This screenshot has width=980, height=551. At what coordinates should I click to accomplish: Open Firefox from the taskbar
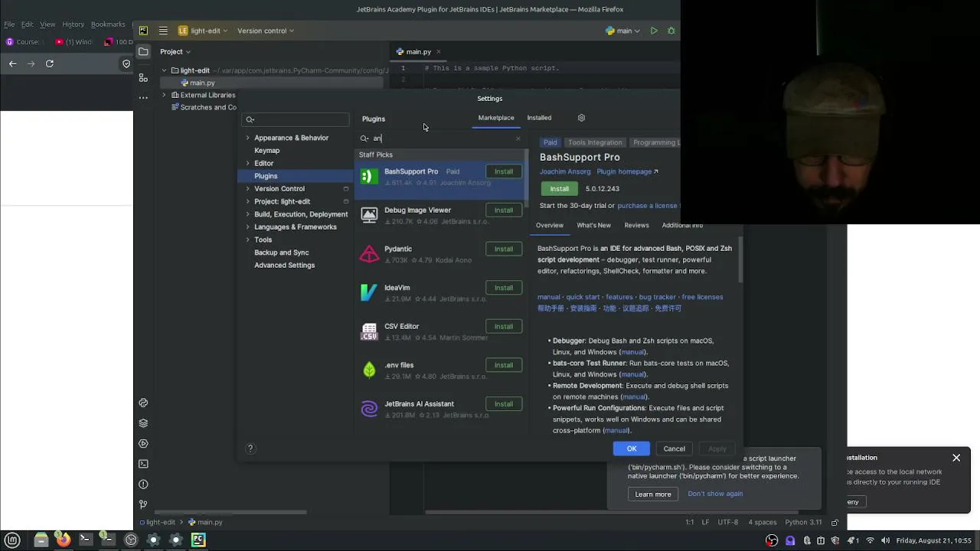pos(64,540)
